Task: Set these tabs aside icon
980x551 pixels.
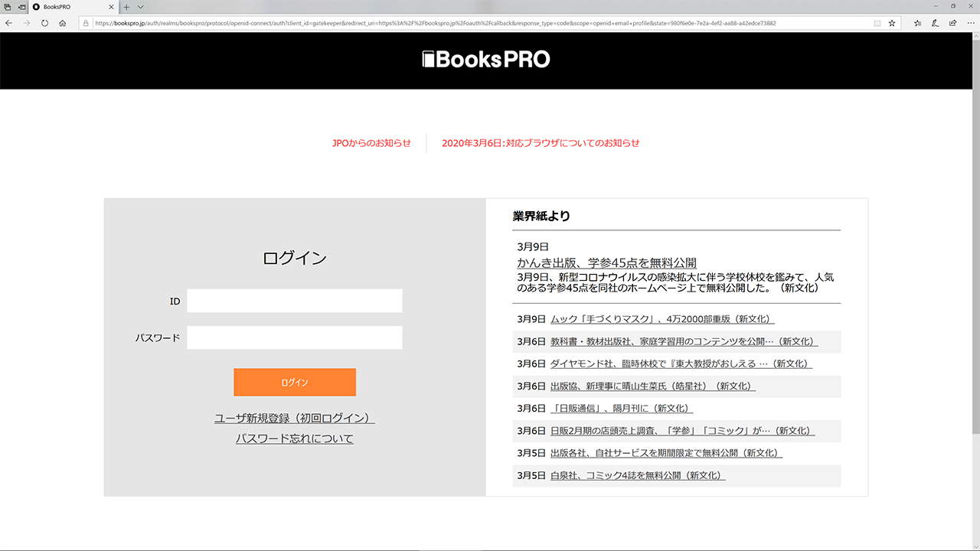Action: click(21, 6)
